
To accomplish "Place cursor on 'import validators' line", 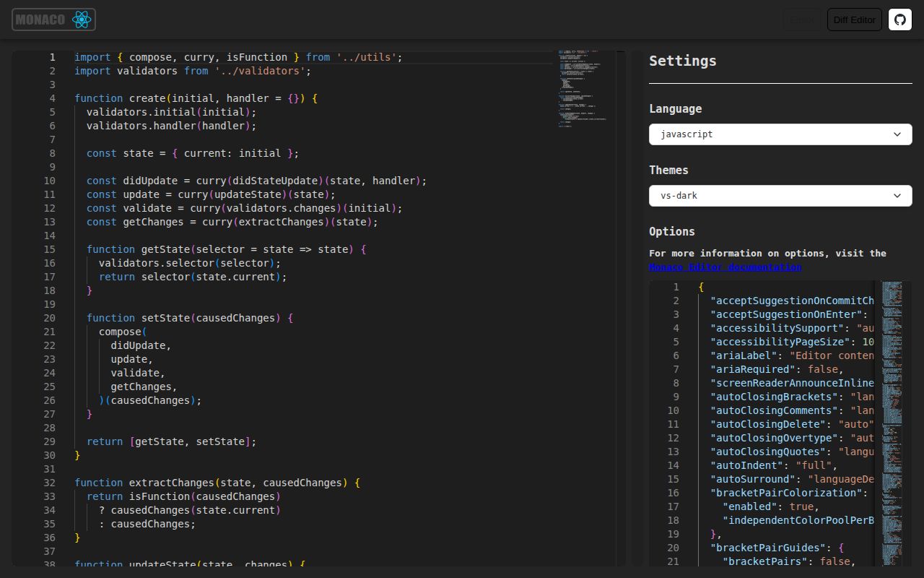I will pos(193,71).
